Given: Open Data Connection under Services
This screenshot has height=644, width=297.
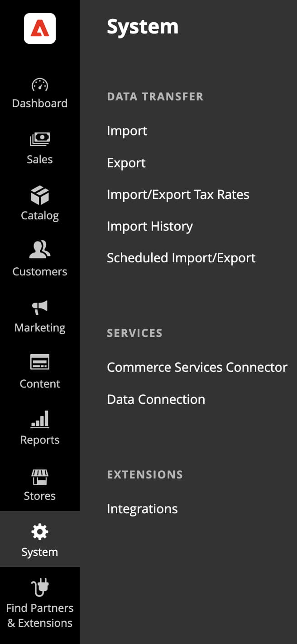Looking at the screenshot, I should (156, 399).
